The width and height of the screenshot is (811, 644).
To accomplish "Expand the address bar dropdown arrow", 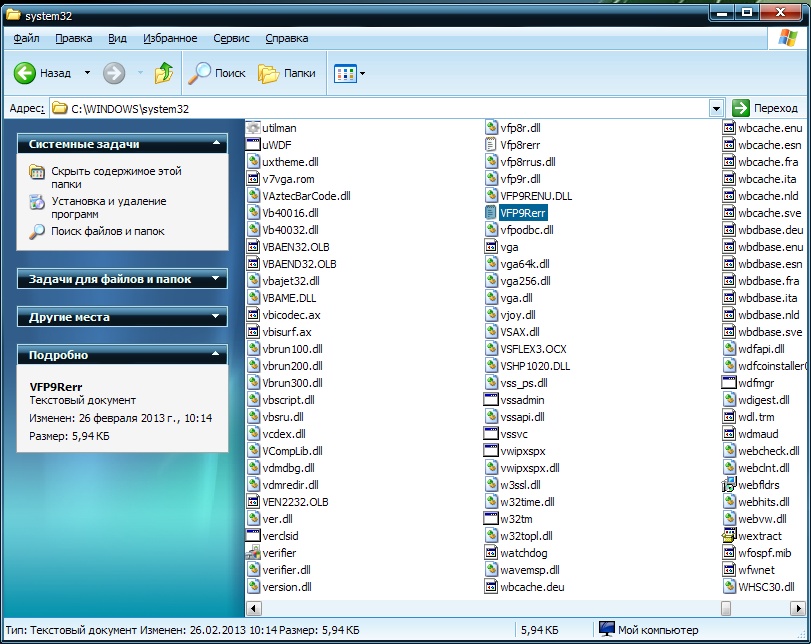I will (x=716, y=108).
